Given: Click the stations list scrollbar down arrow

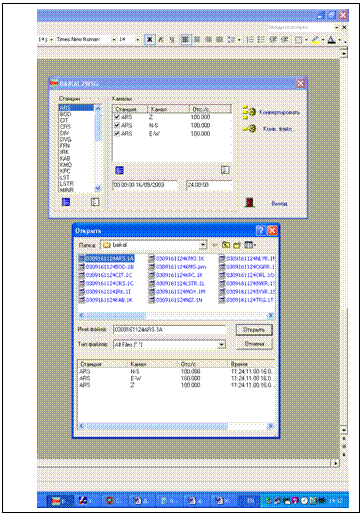Looking at the screenshot, I should pos(98,189).
